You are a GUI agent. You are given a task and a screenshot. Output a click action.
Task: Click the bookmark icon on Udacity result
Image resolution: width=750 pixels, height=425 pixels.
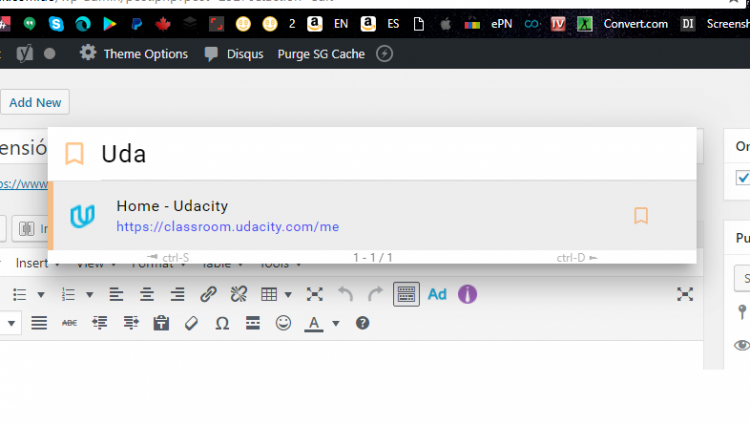[x=641, y=216]
